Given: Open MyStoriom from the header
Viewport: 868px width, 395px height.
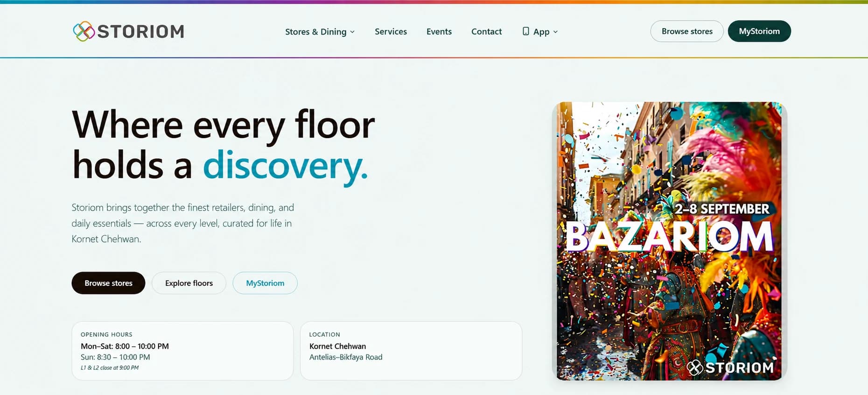Looking at the screenshot, I should (759, 31).
